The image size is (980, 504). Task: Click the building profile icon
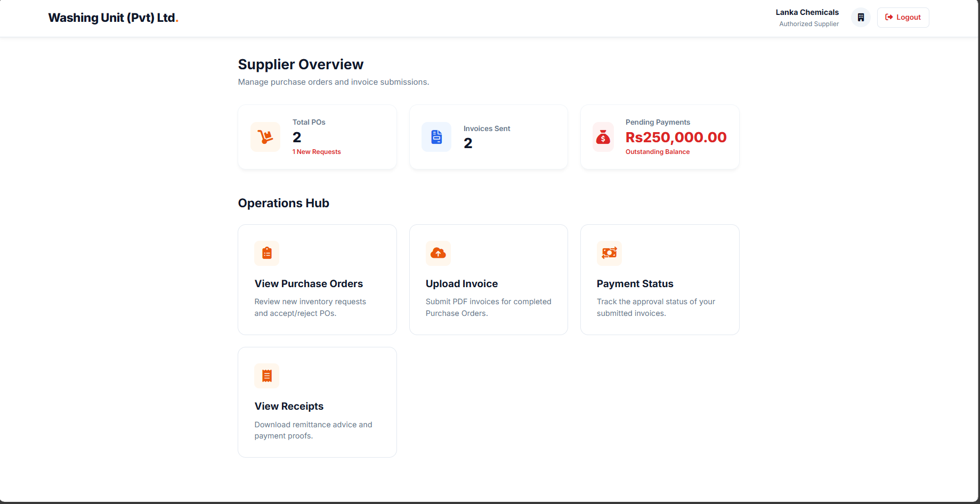click(x=861, y=18)
